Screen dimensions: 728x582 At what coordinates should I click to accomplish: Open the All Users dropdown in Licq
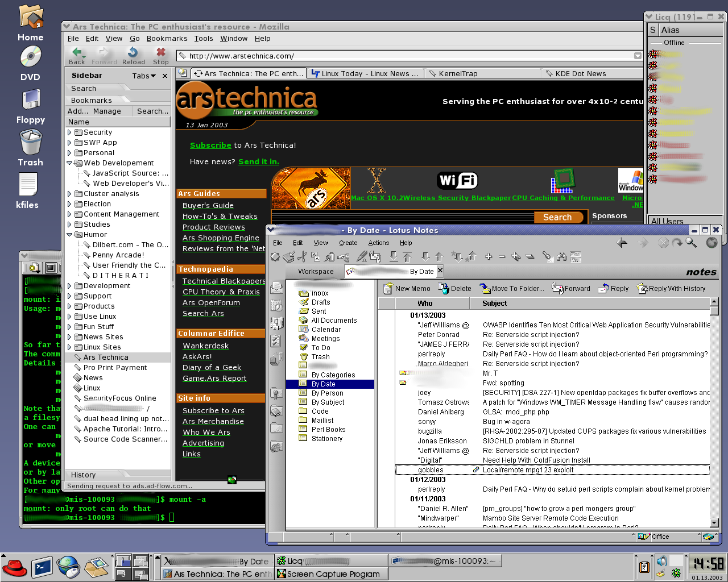[x=685, y=221]
